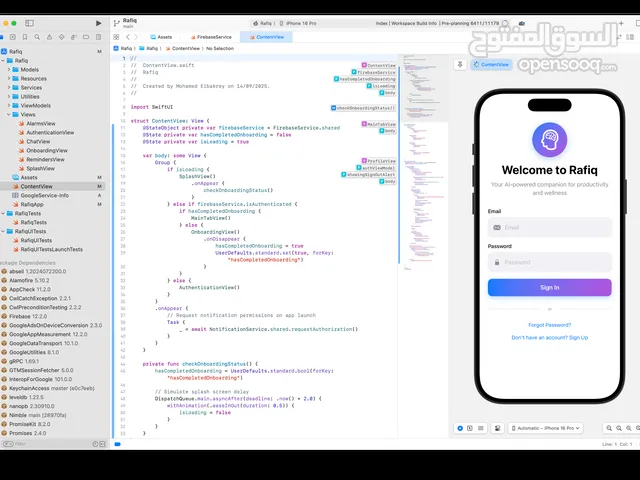Viewport: 640px width, 480px height.
Task: Open AlarmsView file in navigator
Action: (41, 123)
